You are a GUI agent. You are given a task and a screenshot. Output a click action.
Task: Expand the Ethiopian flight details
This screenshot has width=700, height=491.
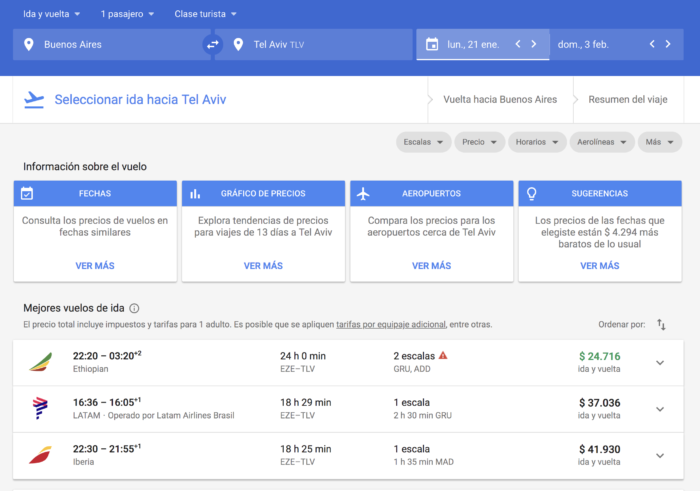[659, 362]
